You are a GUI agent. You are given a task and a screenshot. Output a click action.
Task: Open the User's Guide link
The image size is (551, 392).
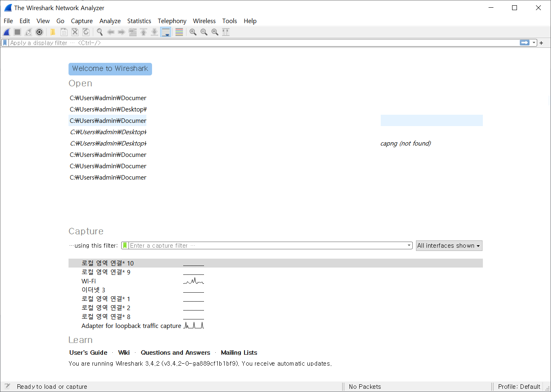pos(88,353)
